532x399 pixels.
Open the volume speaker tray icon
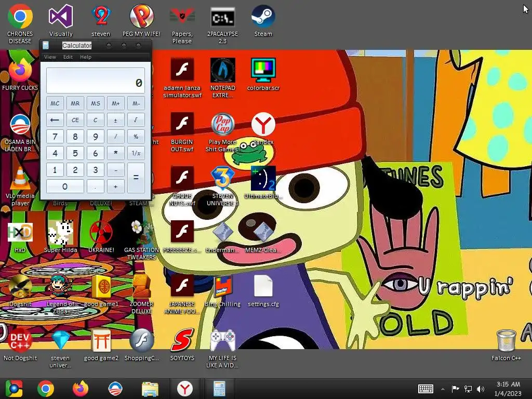click(x=481, y=389)
